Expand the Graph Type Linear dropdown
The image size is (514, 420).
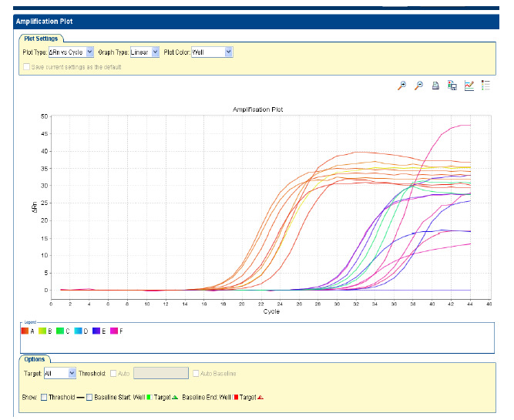(x=144, y=52)
